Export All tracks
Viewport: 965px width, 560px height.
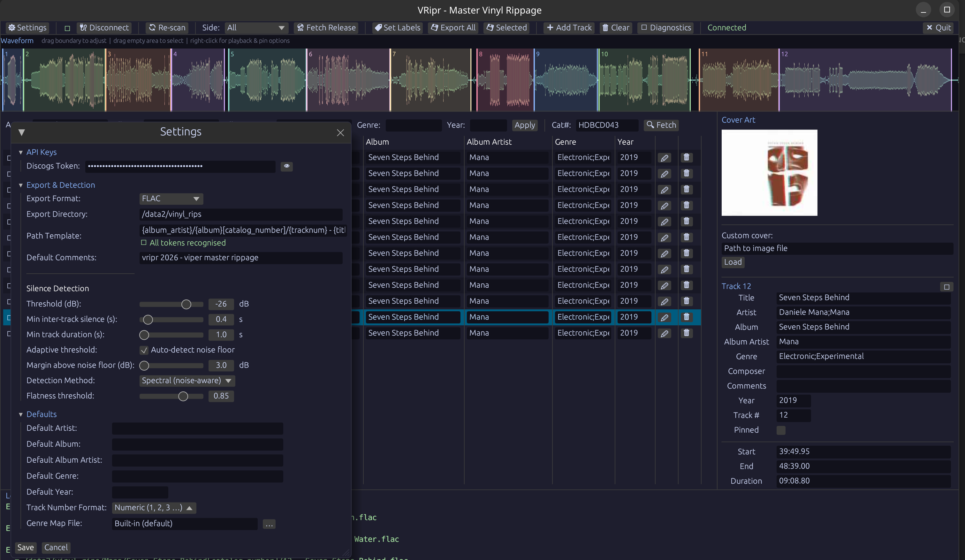[453, 27]
